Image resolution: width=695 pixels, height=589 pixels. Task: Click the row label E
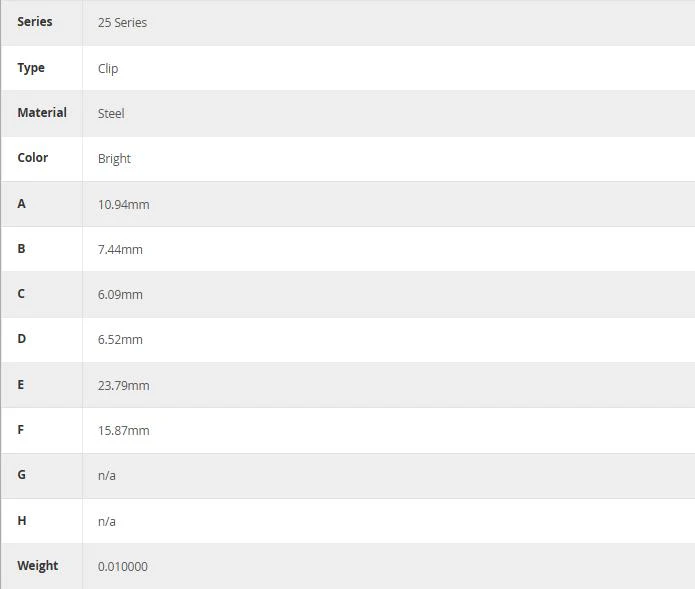21,385
